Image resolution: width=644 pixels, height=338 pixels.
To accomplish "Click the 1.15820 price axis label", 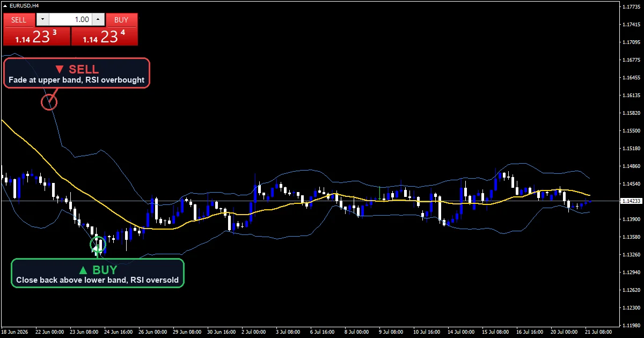I will [x=631, y=113].
